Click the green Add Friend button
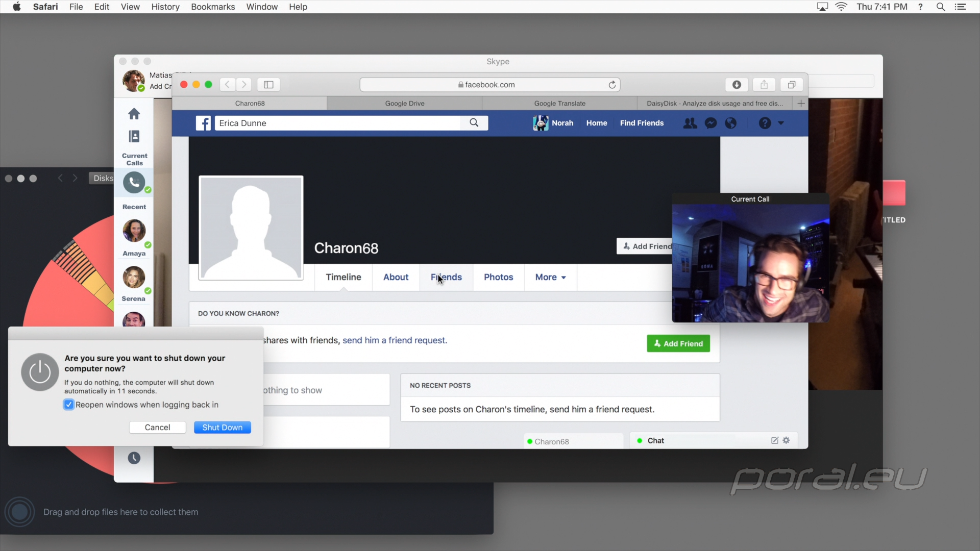Viewport: 980px width, 551px height. pyautogui.click(x=678, y=344)
